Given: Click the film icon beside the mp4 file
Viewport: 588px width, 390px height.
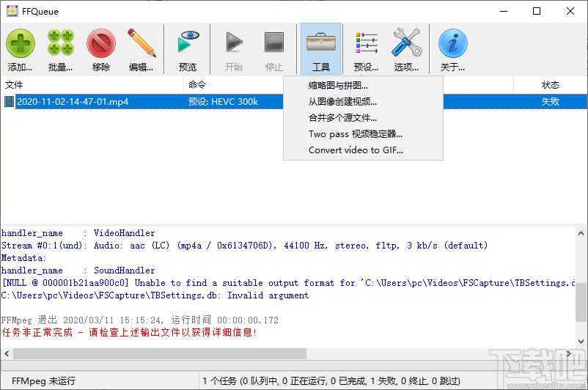Looking at the screenshot, I should [x=9, y=102].
